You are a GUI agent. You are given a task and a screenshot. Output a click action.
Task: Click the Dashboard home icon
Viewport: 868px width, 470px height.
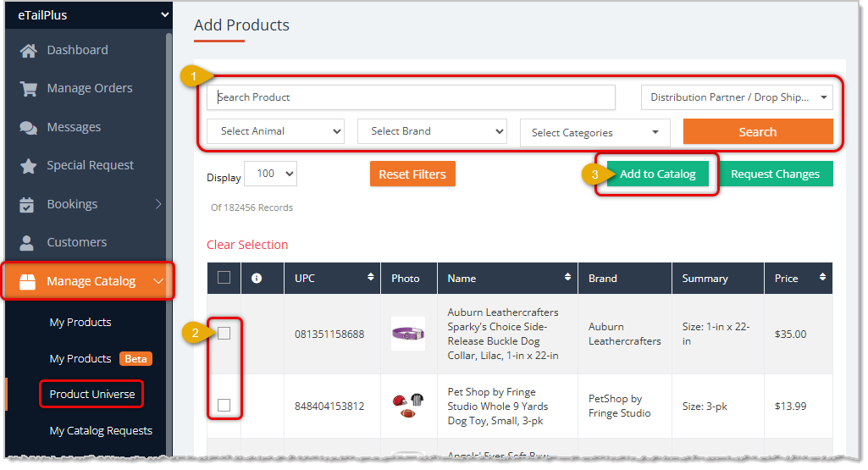(x=28, y=50)
